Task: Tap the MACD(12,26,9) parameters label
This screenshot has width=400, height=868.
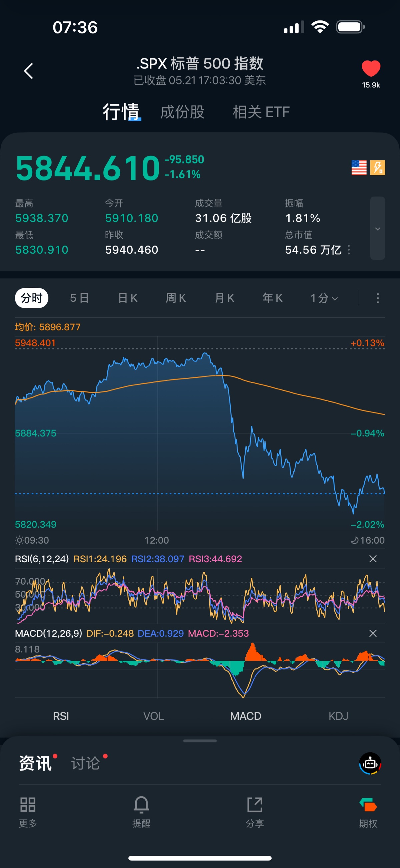Action: 48,633
